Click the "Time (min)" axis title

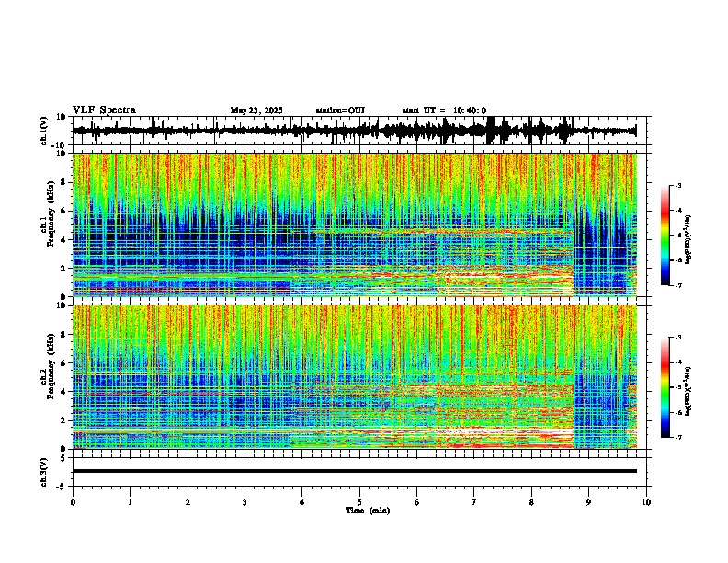[368, 511]
